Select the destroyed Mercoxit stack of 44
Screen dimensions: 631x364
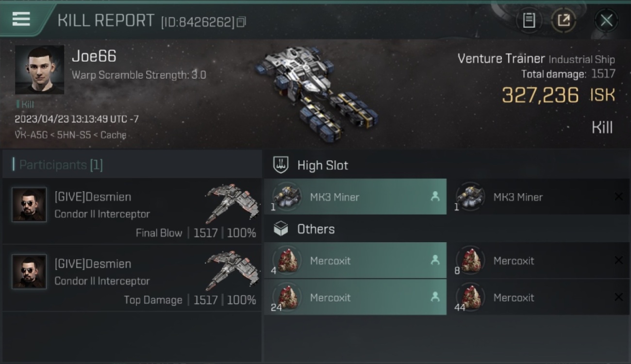pos(539,298)
